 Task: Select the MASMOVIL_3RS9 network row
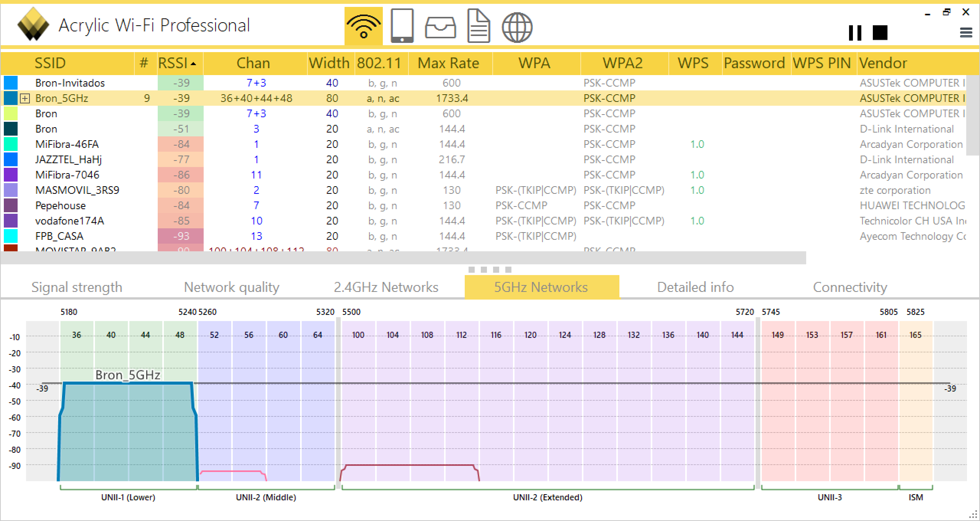click(x=77, y=190)
